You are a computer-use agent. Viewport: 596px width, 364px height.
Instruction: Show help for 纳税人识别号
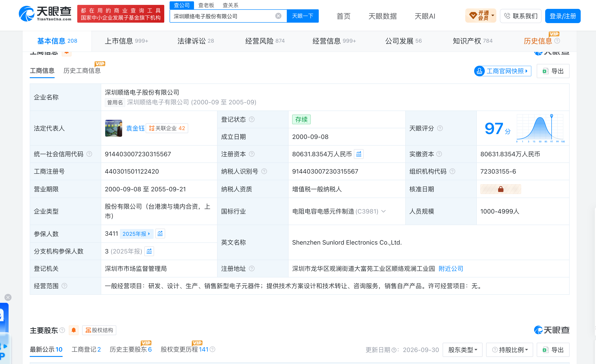(x=264, y=172)
